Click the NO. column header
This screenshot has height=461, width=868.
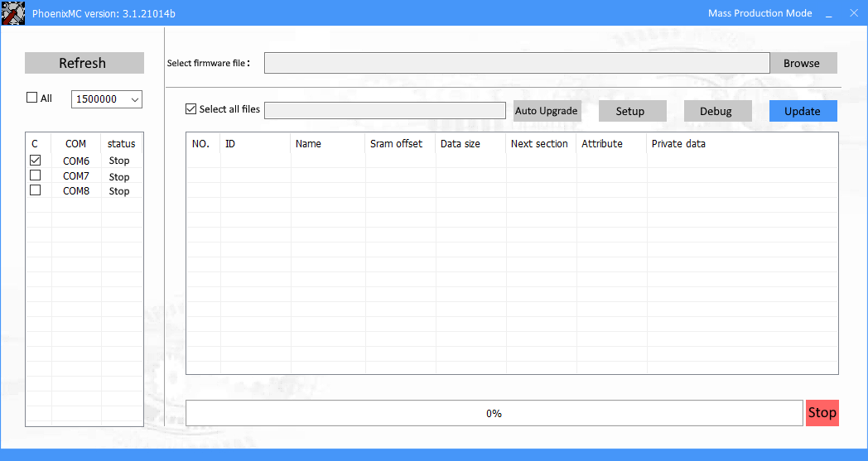[x=200, y=144]
